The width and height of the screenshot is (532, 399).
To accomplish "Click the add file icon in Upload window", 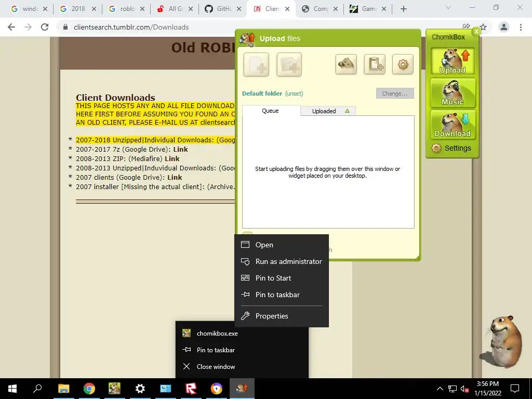I will point(256,64).
